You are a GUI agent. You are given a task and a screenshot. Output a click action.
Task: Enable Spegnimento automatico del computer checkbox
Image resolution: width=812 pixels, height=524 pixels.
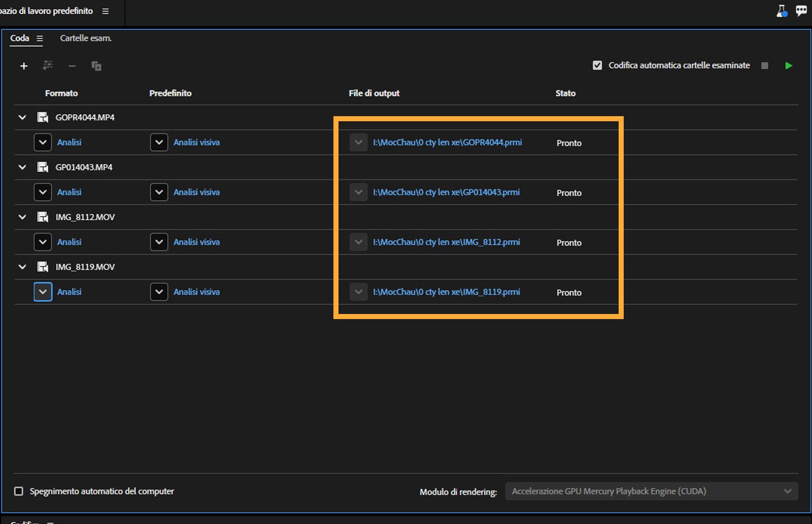[x=19, y=491]
